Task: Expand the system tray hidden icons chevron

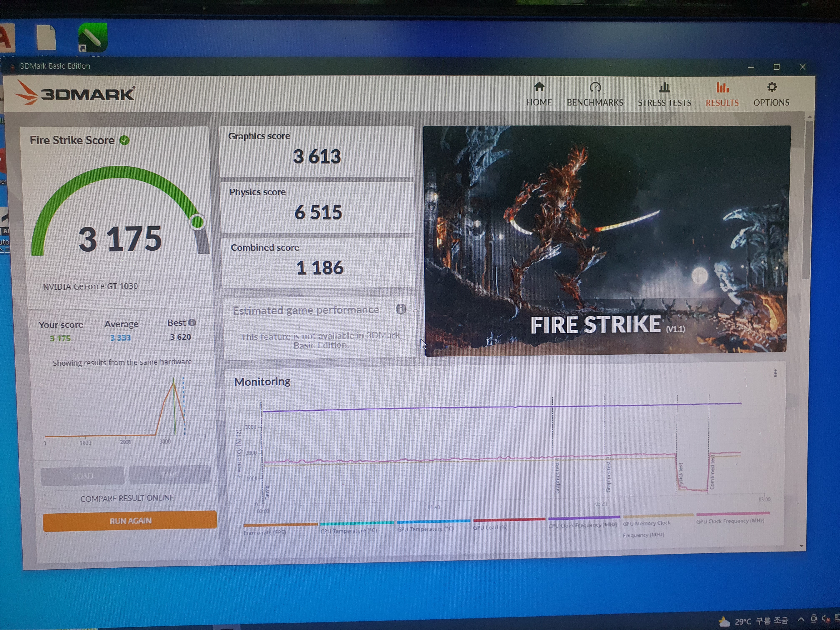Action: (x=801, y=619)
